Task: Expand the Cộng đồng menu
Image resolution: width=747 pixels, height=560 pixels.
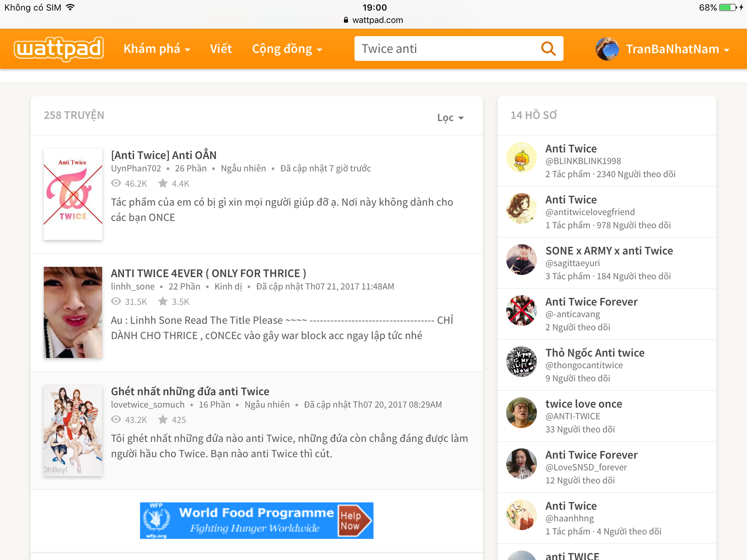Action: pyautogui.click(x=287, y=49)
